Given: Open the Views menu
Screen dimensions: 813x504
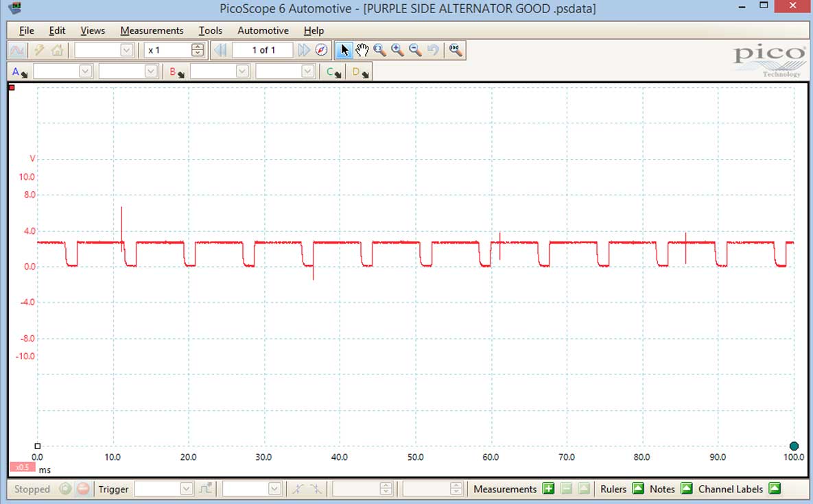Looking at the screenshot, I should (93, 31).
